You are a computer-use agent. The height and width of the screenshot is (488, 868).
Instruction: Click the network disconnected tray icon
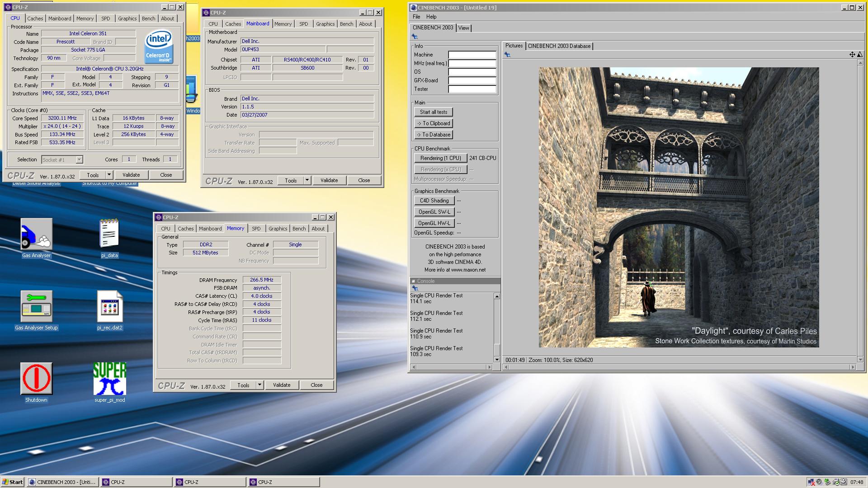pos(811,482)
